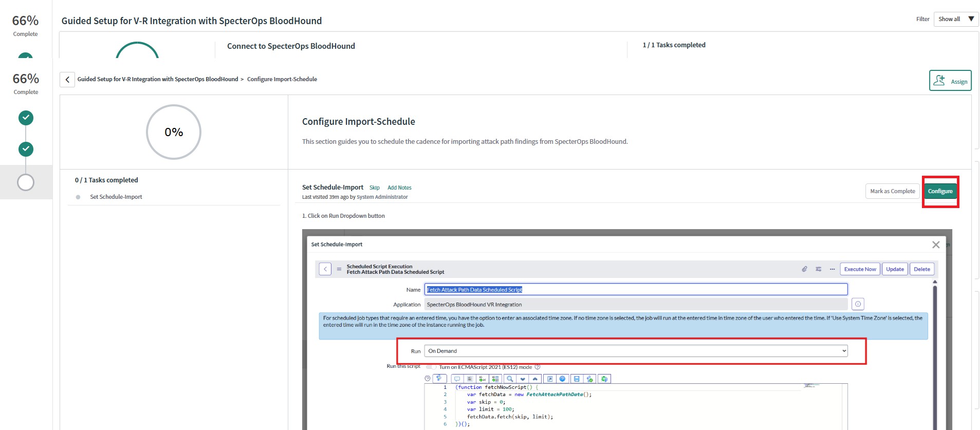The image size is (980, 430).
Task: Click the '1 / 1 Tasks completed' text
Action: point(674,45)
